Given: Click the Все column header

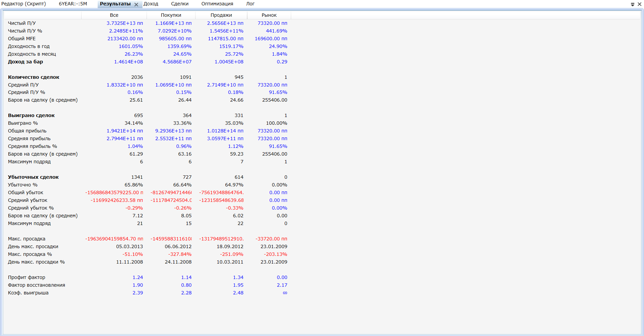Looking at the screenshot, I should pos(114,15).
